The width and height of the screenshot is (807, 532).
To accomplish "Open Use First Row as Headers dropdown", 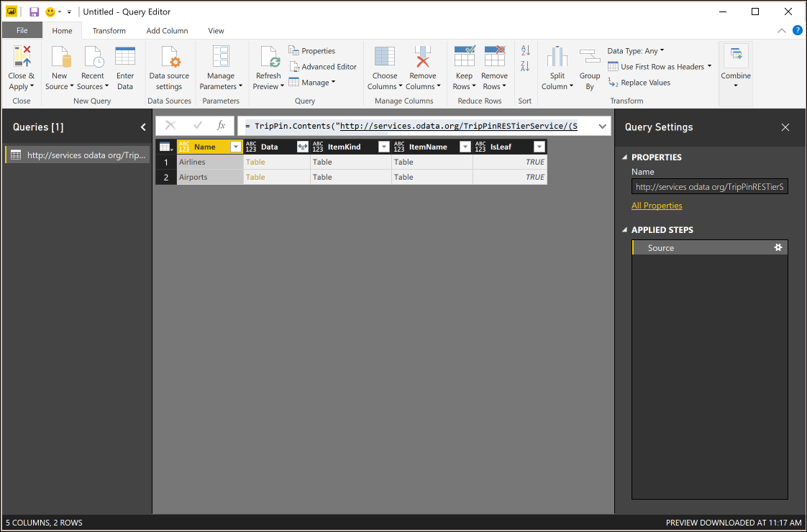I will click(x=660, y=67).
